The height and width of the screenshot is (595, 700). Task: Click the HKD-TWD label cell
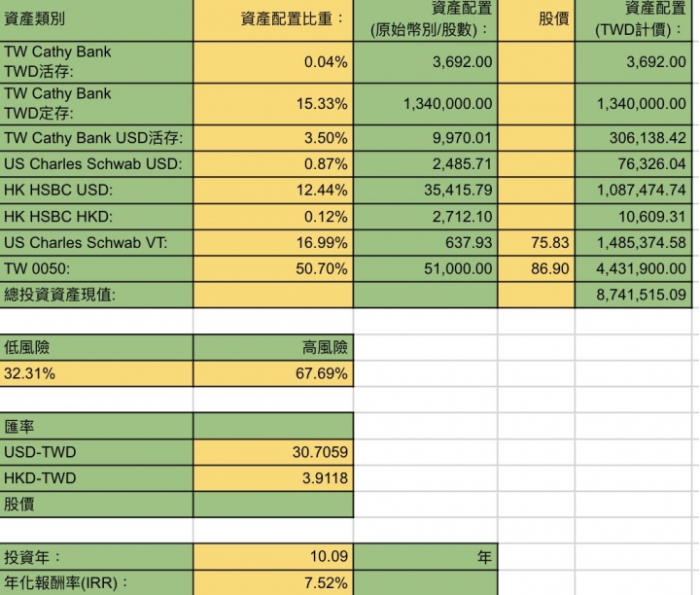pyautogui.click(x=96, y=478)
